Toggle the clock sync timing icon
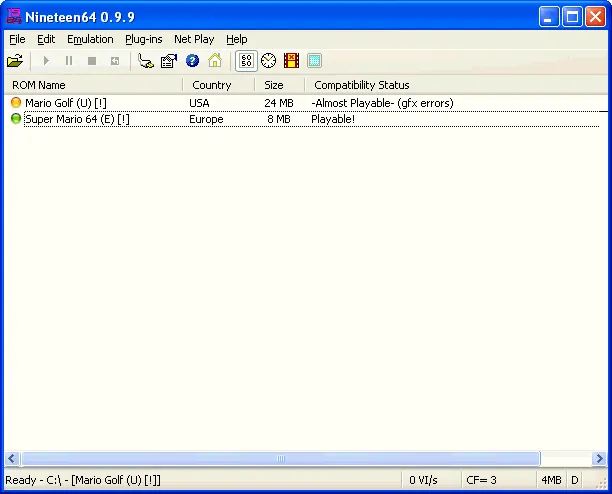The width and height of the screenshot is (612, 494). [269, 61]
